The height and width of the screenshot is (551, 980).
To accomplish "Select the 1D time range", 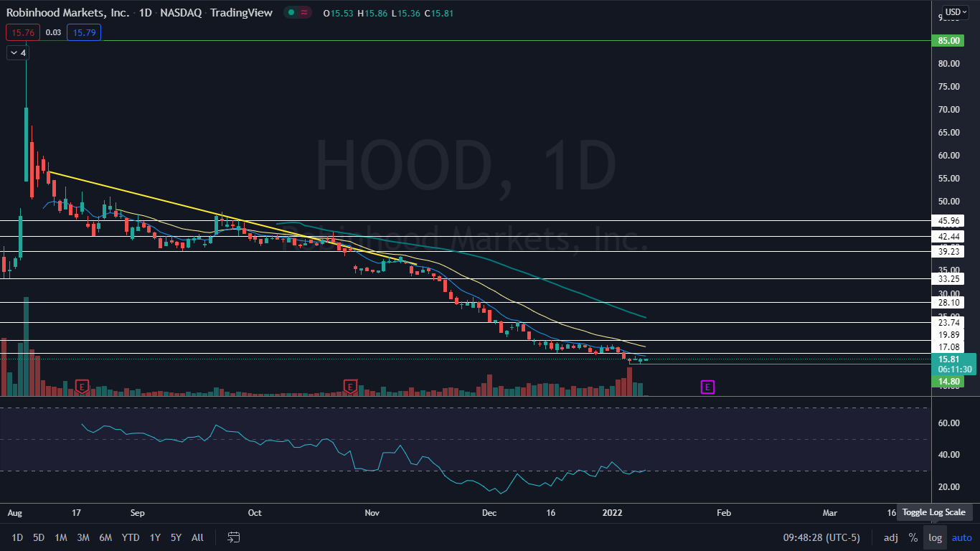I will pyautogui.click(x=17, y=537).
